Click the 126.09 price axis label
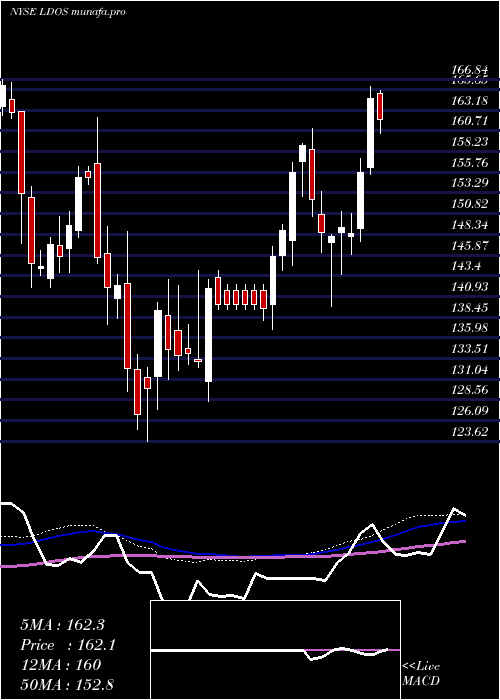Screen dimensions: 500x700 (469, 411)
